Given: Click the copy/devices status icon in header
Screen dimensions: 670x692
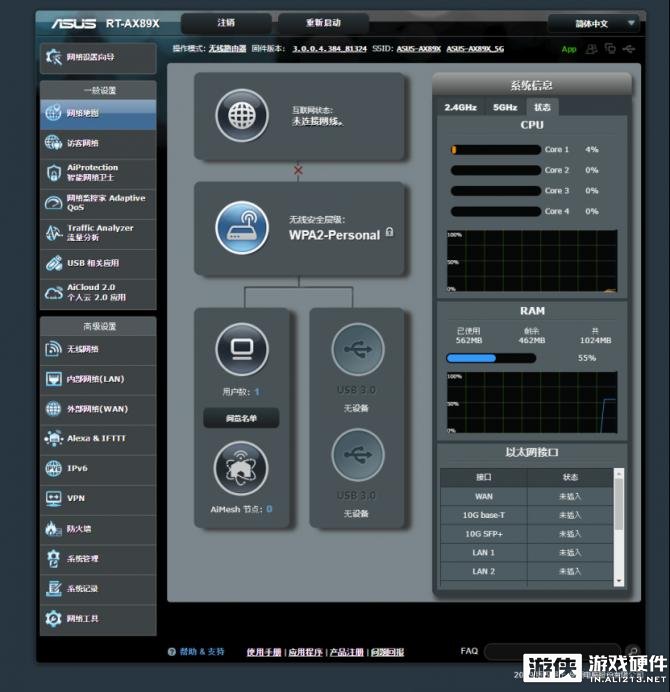Looking at the screenshot, I should coord(610,49).
